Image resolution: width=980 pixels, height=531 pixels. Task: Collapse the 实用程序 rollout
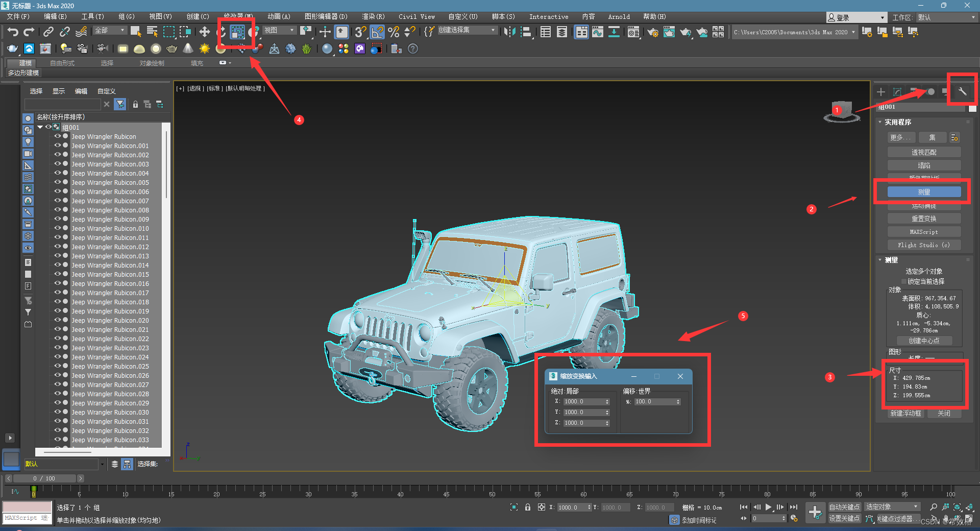897,122
